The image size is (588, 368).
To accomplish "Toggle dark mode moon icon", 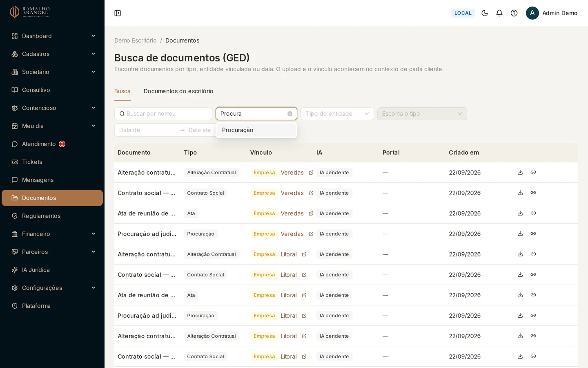I will [485, 13].
